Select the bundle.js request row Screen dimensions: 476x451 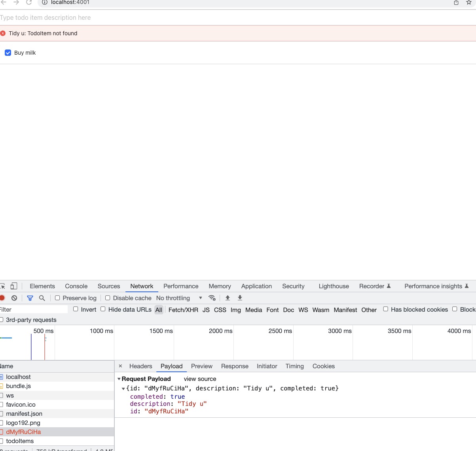[x=57, y=386]
